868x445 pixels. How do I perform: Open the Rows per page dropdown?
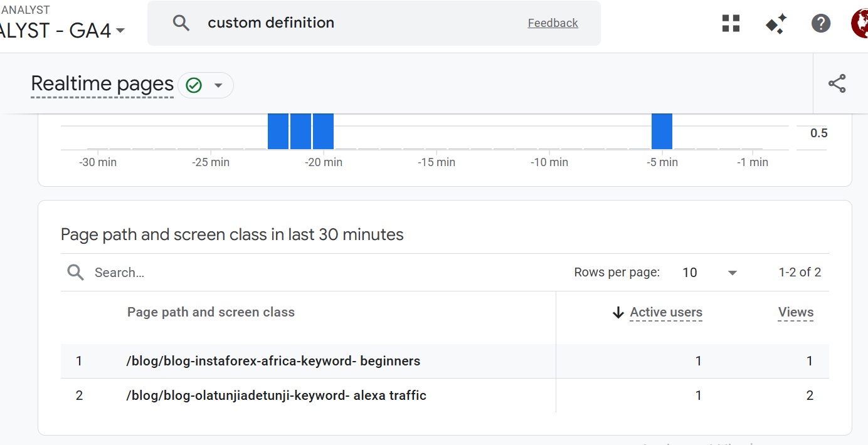pos(709,273)
